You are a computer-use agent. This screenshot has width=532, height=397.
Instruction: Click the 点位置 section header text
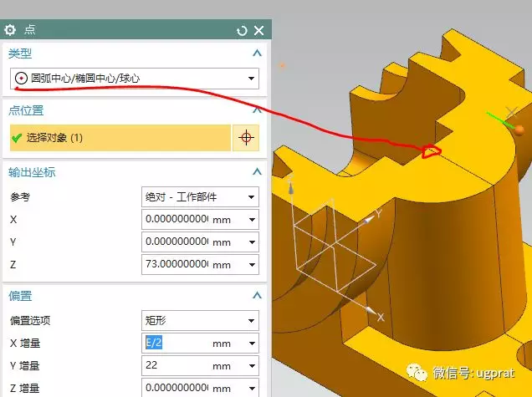click(x=26, y=110)
